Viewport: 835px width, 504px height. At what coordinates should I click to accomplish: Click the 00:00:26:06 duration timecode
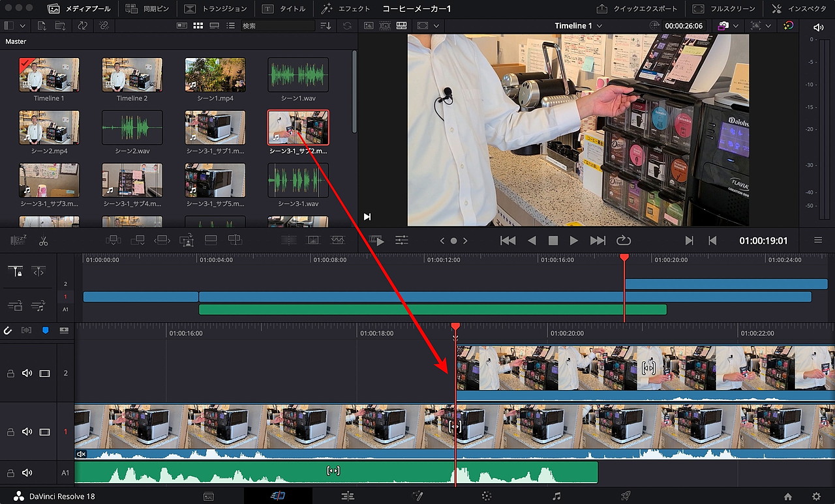[684, 25]
